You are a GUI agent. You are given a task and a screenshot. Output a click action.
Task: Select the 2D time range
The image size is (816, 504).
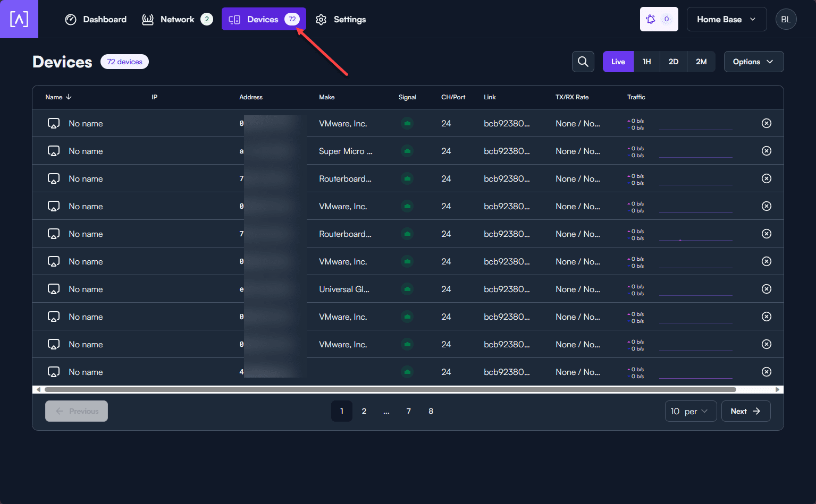click(674, 62)
